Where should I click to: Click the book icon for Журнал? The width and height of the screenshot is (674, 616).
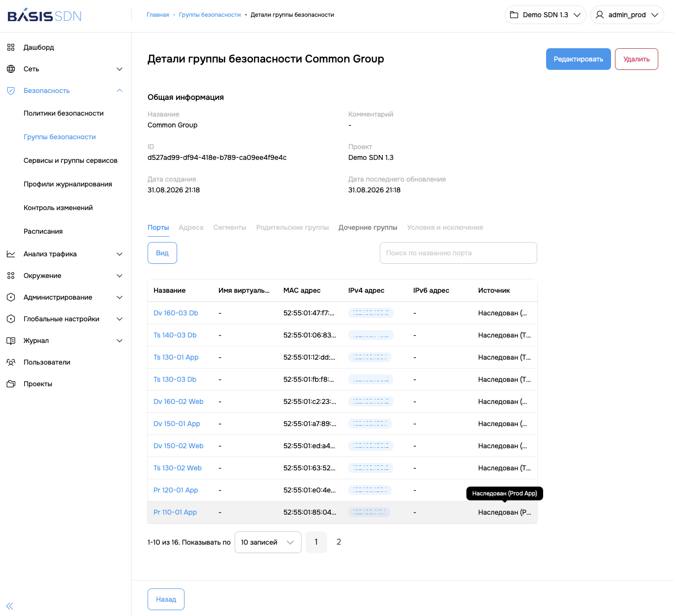coord(11,340)
